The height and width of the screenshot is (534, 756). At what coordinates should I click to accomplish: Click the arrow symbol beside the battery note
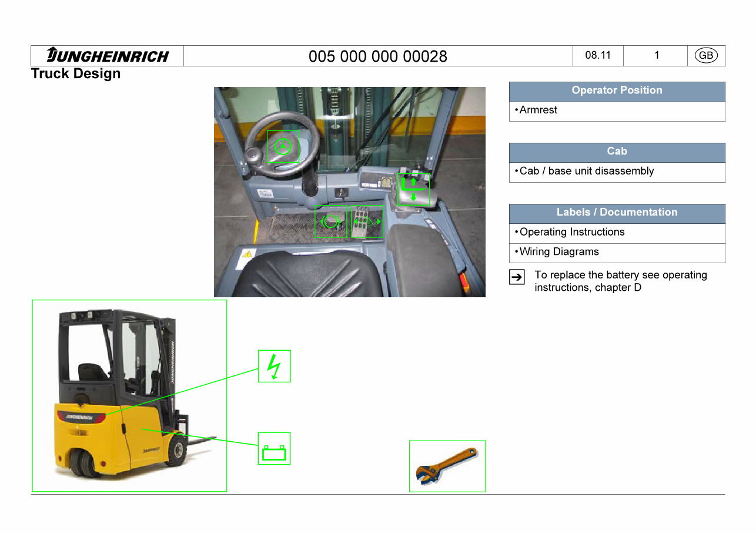pyautogui.click(x=516, y=277)
